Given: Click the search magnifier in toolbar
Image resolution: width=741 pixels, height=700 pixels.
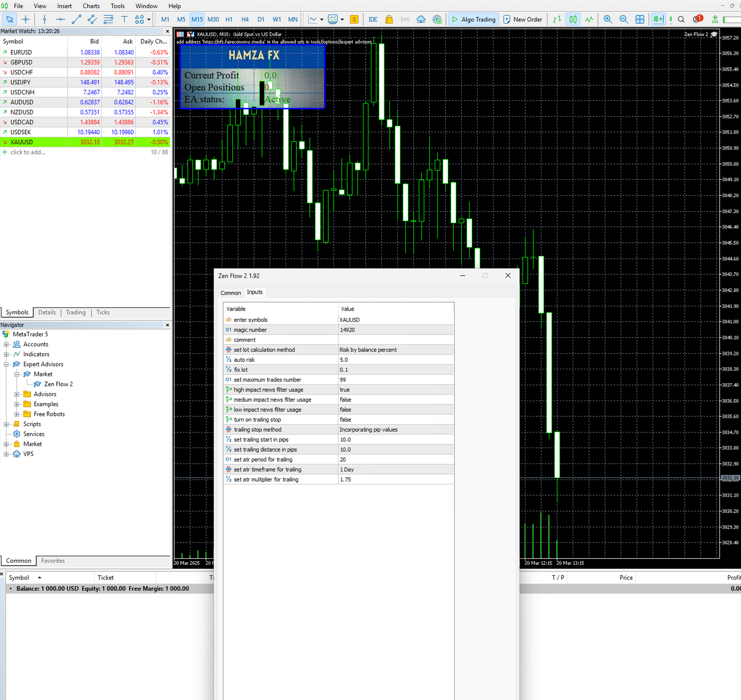Looking at the screenshot, I should click(681, 19).
